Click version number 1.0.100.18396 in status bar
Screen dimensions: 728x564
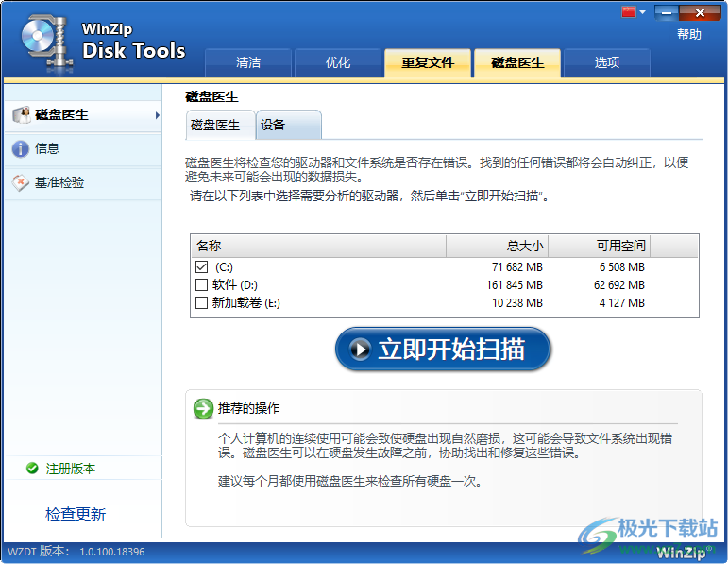[x=112, y=552]
